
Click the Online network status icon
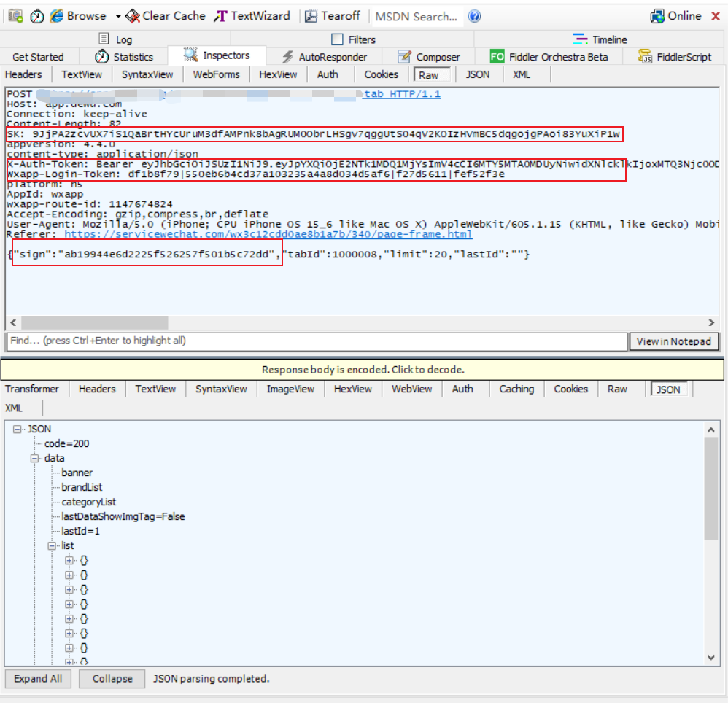pyautogui.click(x=657, y=16)
